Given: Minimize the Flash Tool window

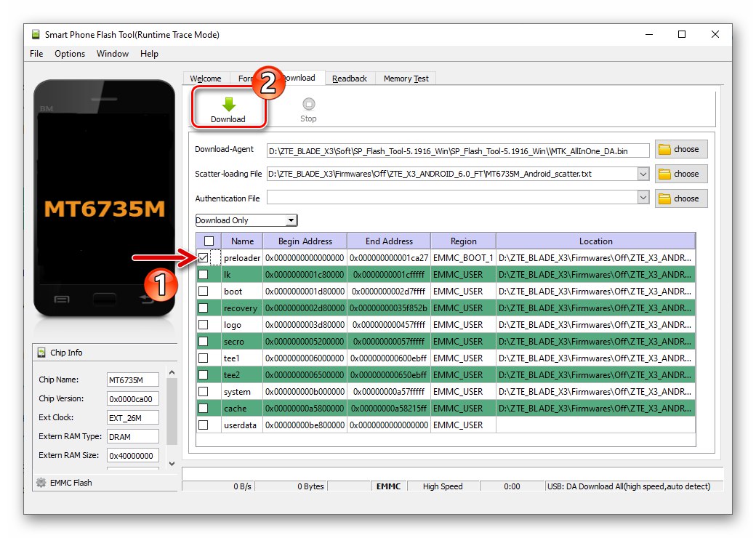Looking at the screenshot, I should click(x=649, y=34).
